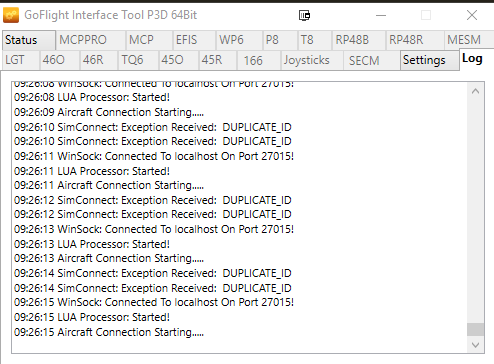Click the log scrollbar up arrow
The image size is (494, 364).
[476, 91]
